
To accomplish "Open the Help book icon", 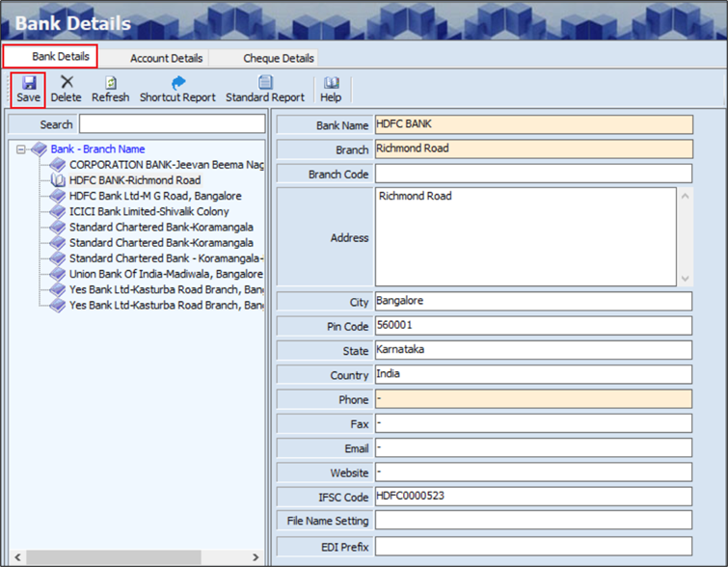I will click(331, 83).
